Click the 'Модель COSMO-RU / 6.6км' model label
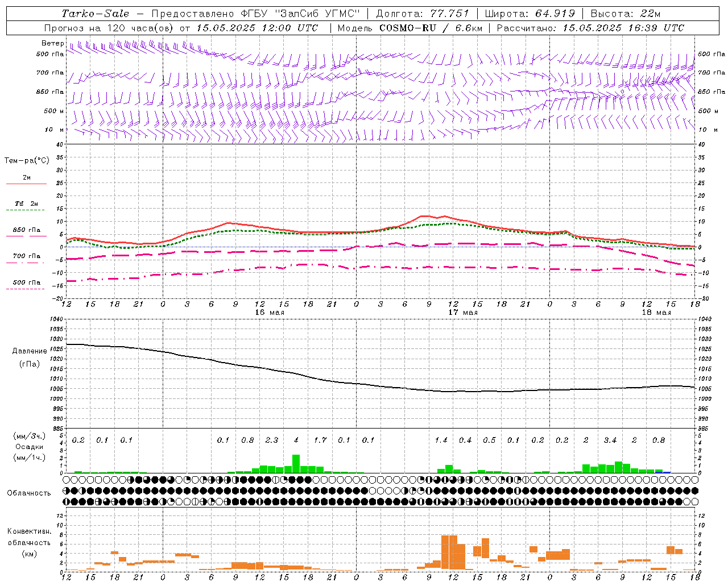The width and height of the screenshot is (728, 582). coord(410,28)
